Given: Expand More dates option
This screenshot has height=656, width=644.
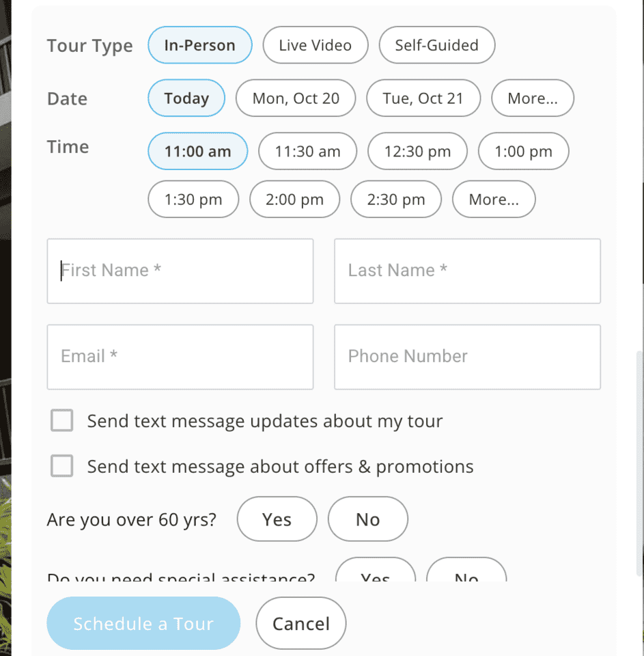Looking at the screenshot, I should pos(532,98).
